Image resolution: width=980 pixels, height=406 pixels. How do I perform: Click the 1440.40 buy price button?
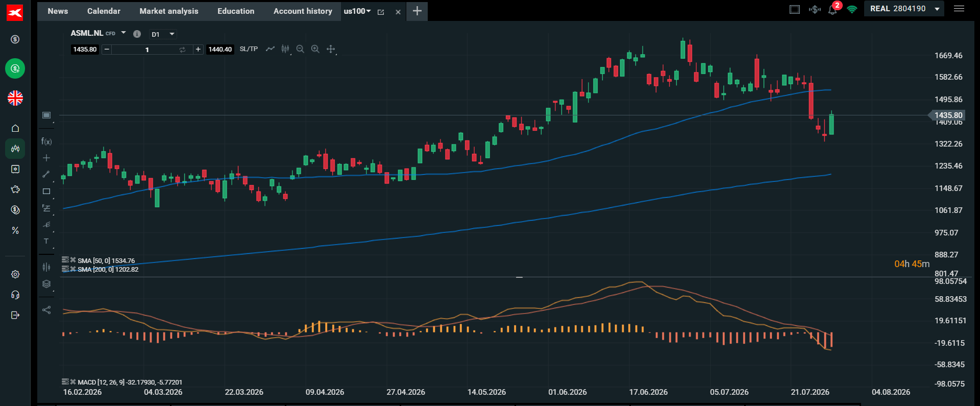[220, 50]
